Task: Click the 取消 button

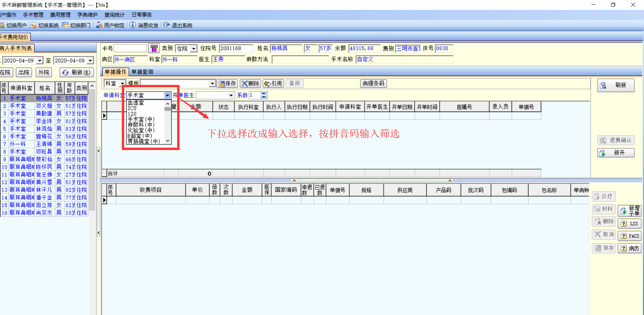Action: (x=604, y=235)
